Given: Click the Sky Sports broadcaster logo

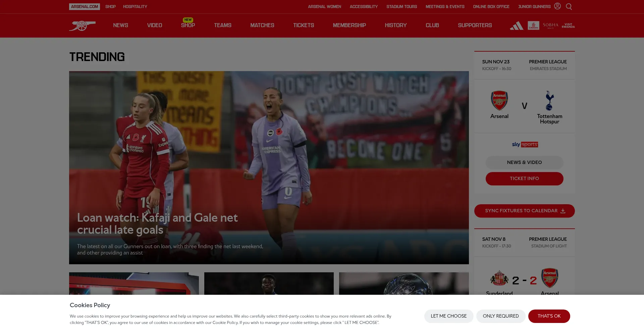Looking at the screenshot, I should click(x=525, y=145).
